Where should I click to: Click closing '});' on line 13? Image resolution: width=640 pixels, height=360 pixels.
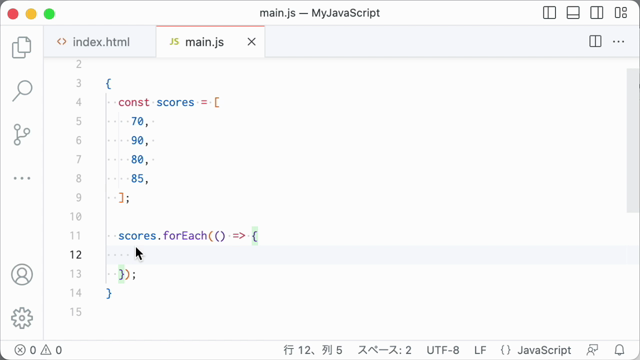coord(127,274)
